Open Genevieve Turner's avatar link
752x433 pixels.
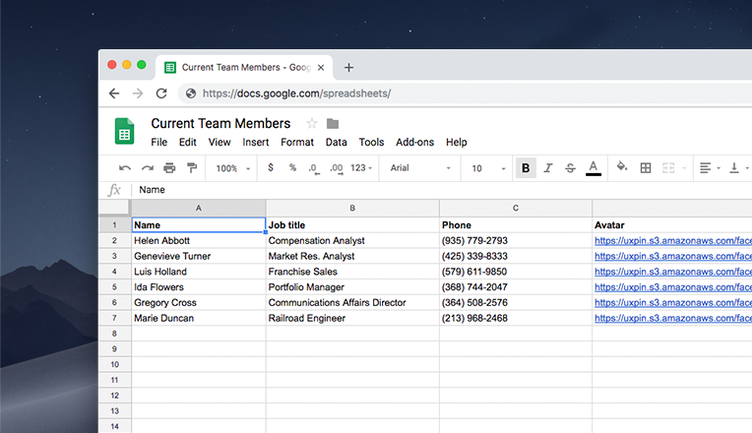673,256
